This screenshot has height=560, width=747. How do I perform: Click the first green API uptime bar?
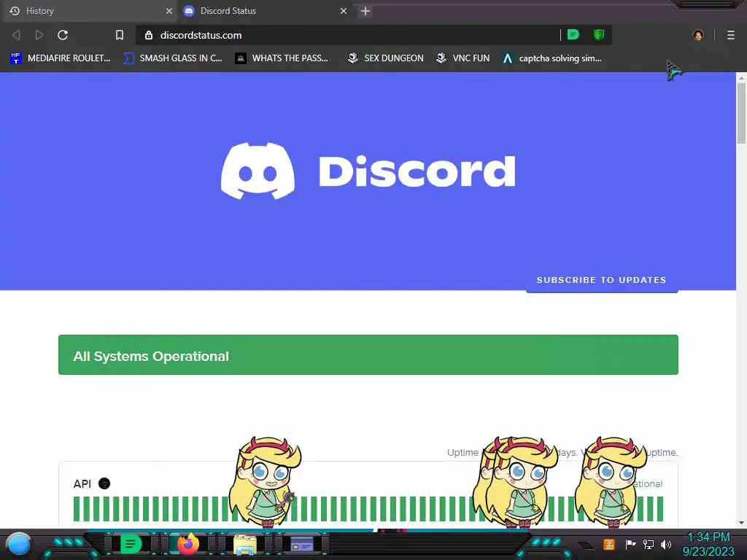76,508
